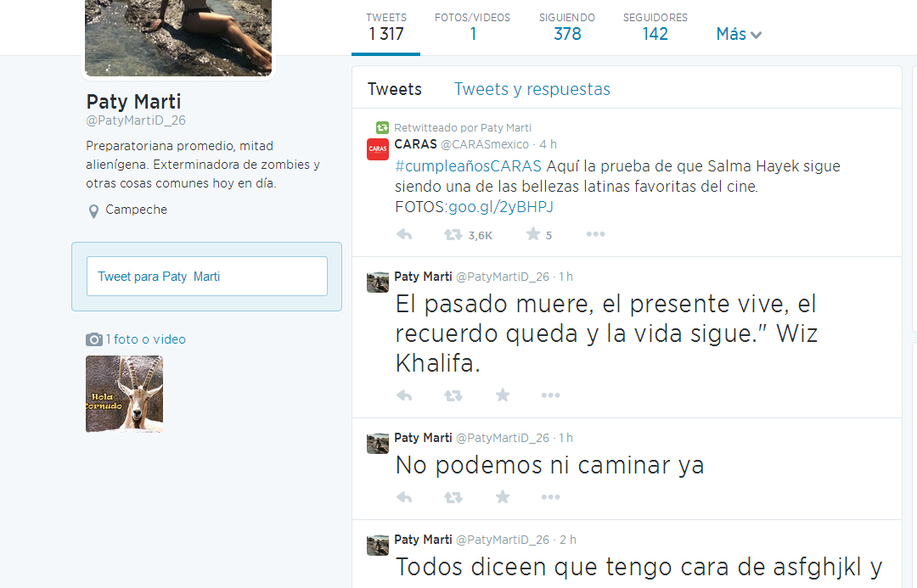Open more options on CARAS tweet

tap(595, 235)
